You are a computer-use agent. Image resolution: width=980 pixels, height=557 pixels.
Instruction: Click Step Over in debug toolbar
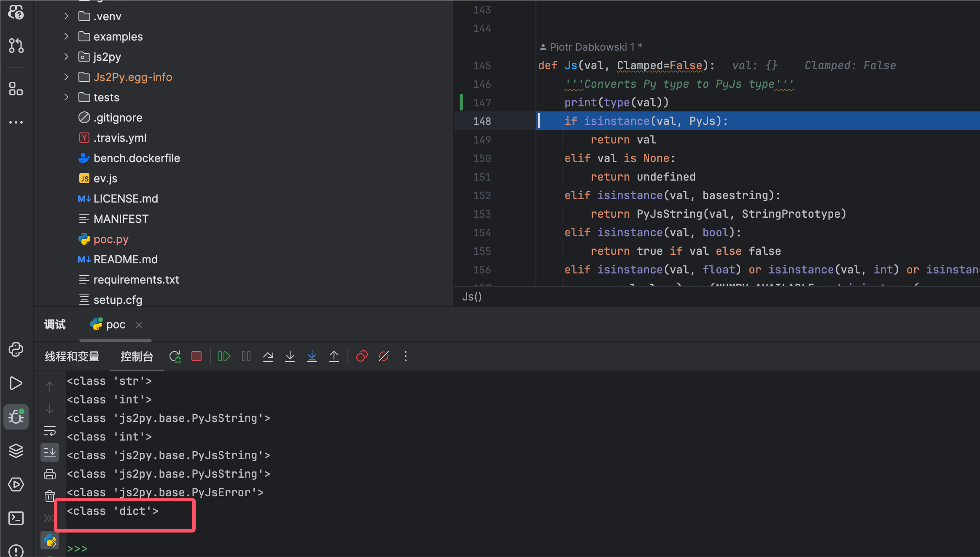[268, 357]
